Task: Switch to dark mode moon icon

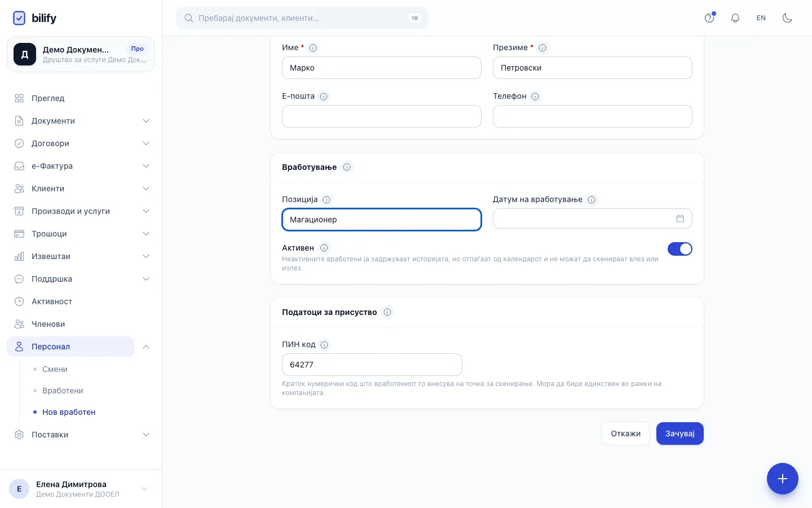Action: pyautogui.click(x=787, y=18)
